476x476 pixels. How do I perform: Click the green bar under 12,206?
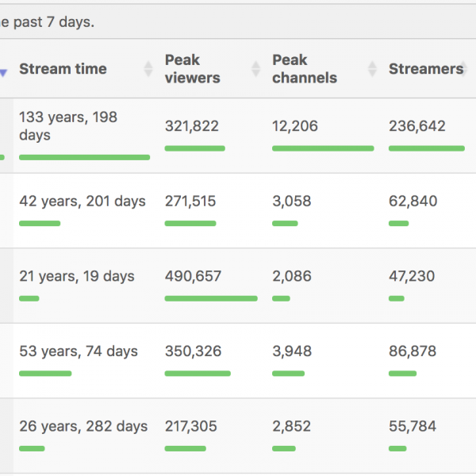[322, 148]
